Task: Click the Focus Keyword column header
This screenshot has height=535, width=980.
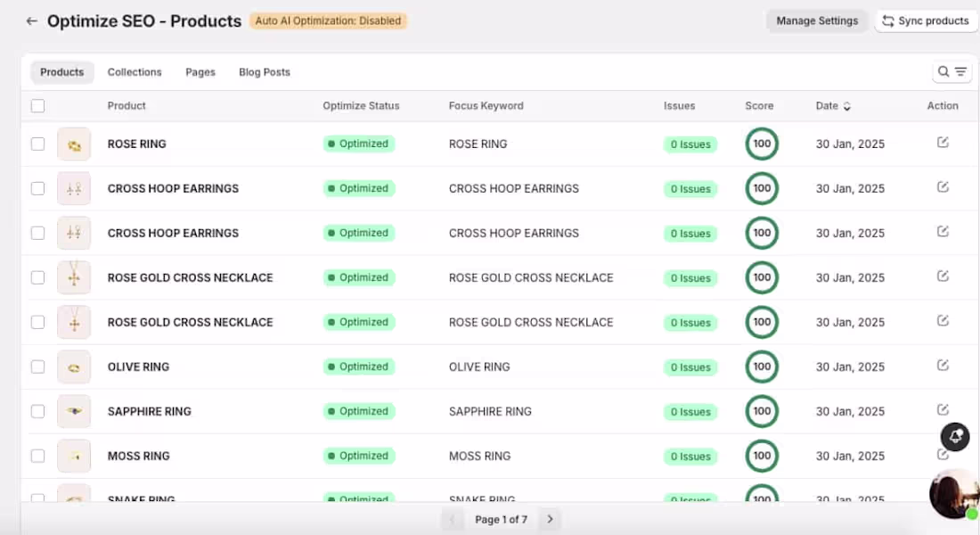Action: click(x=486, y=106)
